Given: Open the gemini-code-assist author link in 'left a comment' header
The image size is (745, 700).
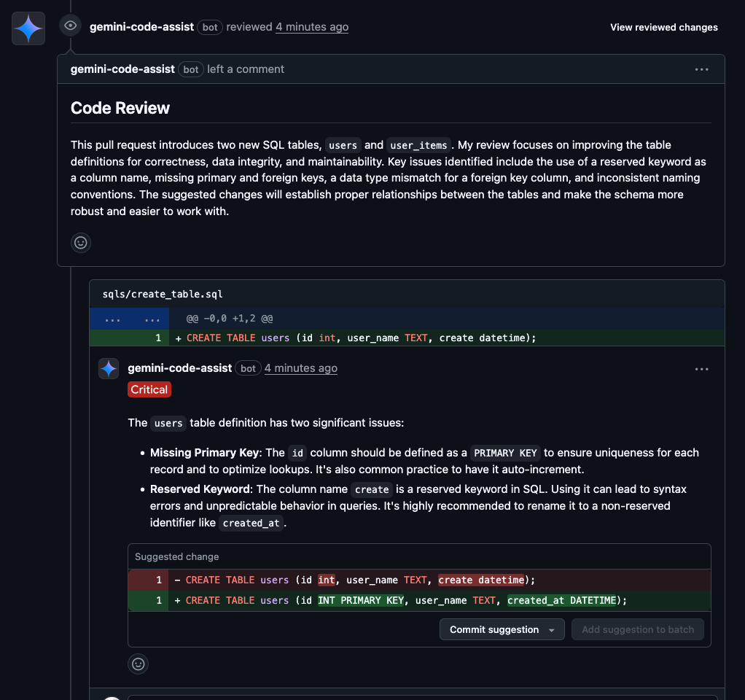Looking at the screenshot, I should pos(122,69).
